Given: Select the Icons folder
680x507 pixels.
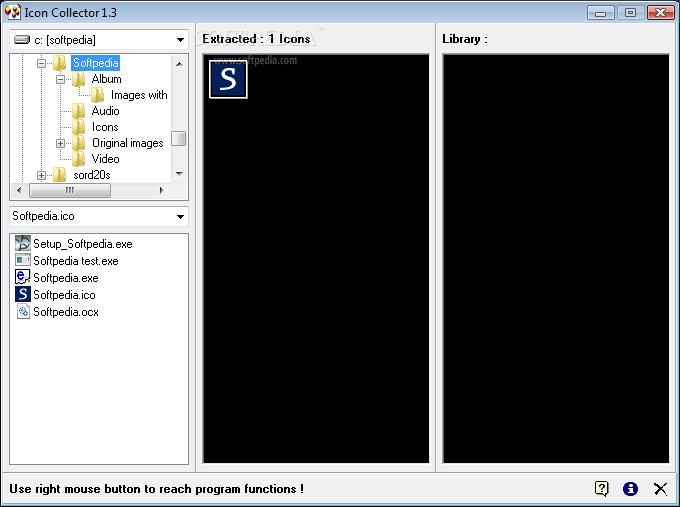Looking at the screenshot, I should coord(105,127).
